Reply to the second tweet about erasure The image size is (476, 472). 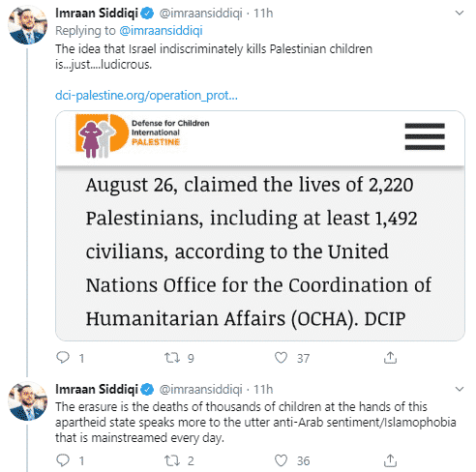point(63,460)
